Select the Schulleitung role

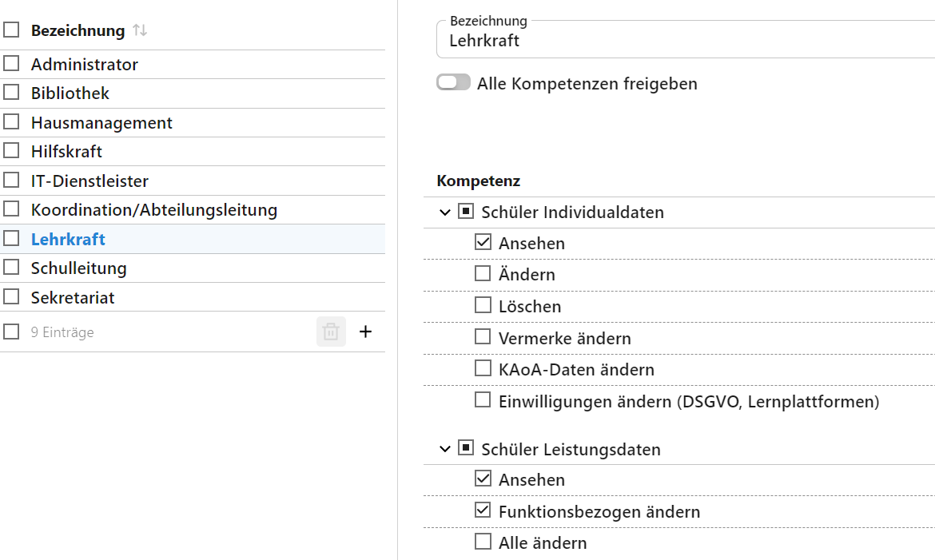[x=78, y=268]
